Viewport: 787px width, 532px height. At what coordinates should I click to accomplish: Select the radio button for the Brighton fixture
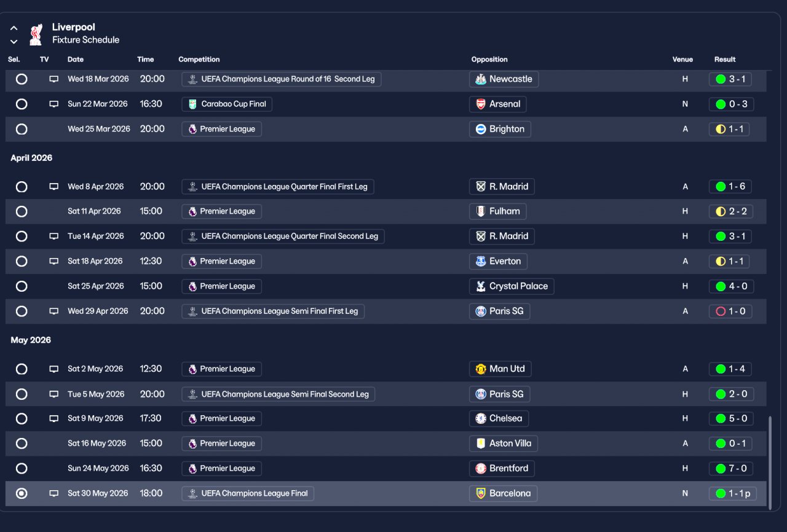coord(22,129)
